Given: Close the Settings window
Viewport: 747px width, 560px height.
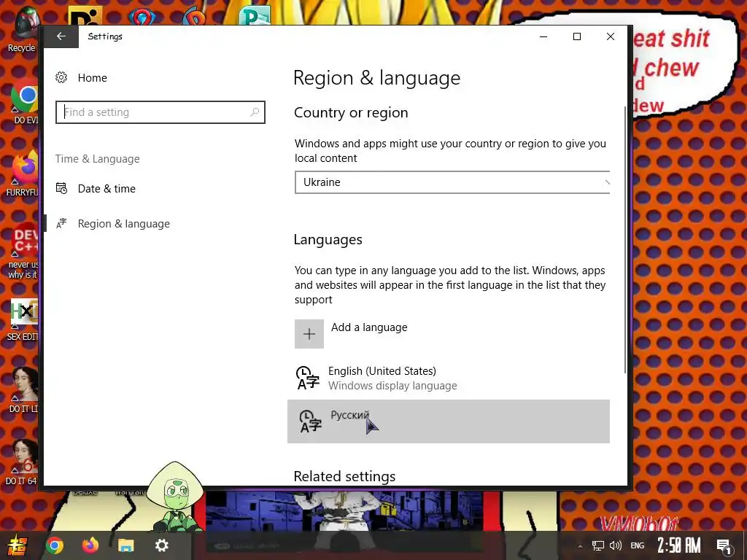Looking at the screenshot, I should pyautogui.click(x=611, y=36).
